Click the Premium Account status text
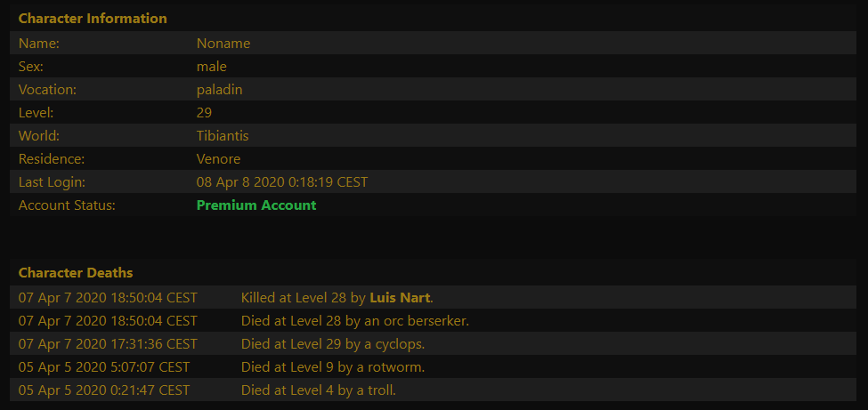 256,205
